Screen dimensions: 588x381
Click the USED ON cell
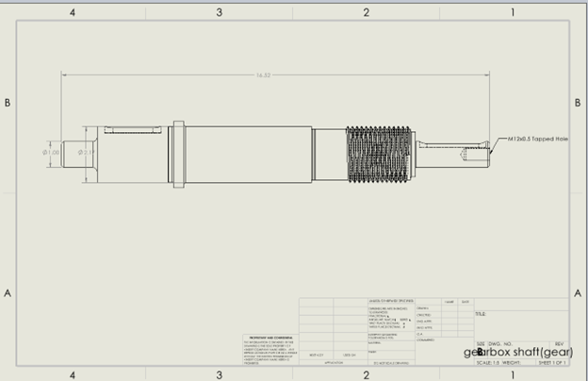349,356
